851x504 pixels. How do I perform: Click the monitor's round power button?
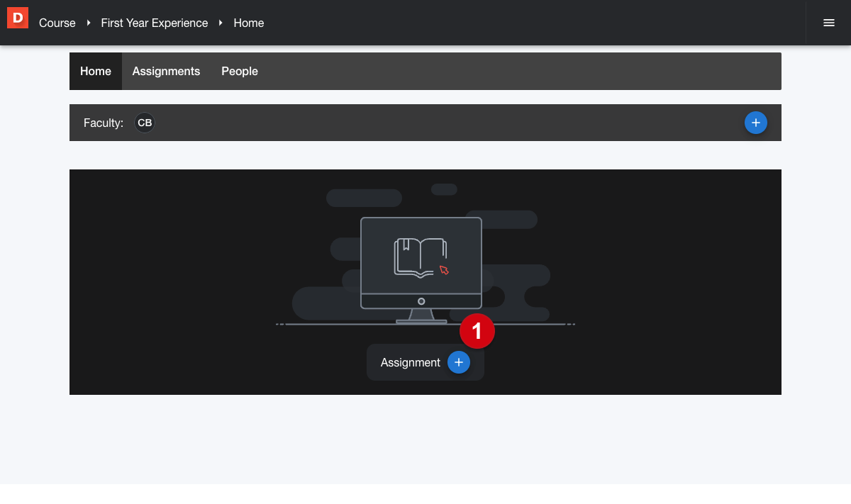coord(421,301)
